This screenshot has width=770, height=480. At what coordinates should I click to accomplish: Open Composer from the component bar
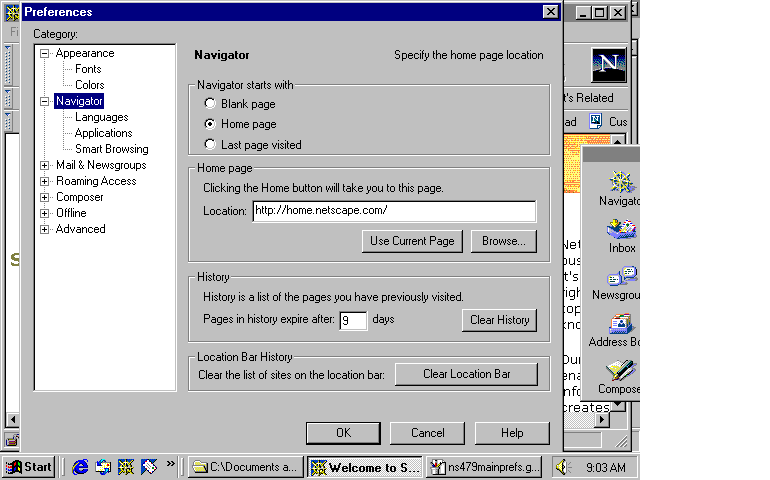tap(620, 377)
